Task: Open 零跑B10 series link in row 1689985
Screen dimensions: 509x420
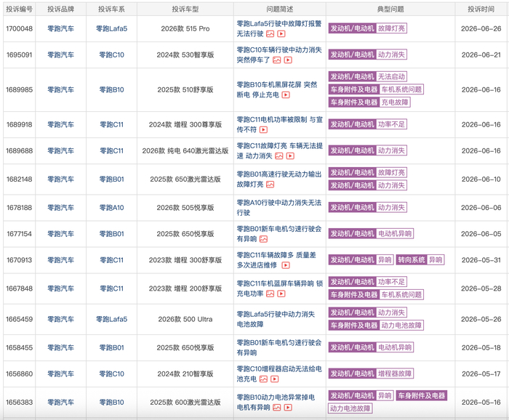Action: pyautogui.click(x=111, y=90)
